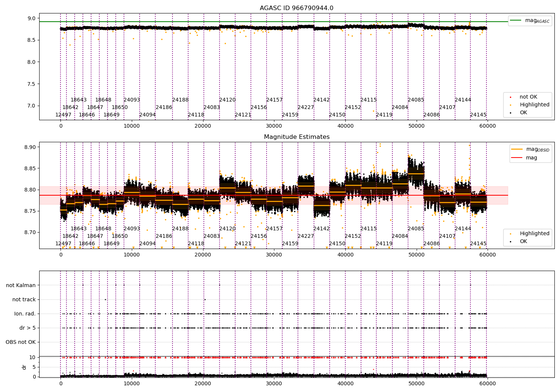Click the green mag AGASC legend line sample

pyautogui.click(x=516, y=21)
